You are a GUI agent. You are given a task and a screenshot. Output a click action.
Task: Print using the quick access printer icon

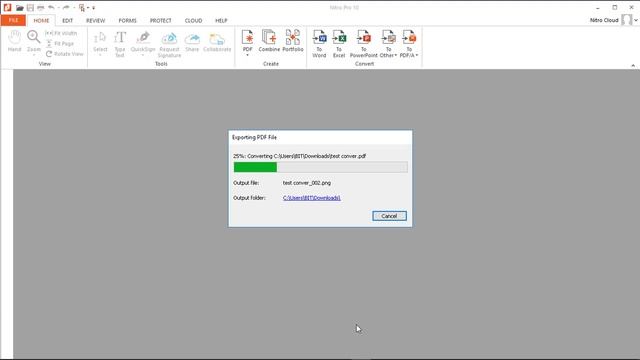[40, 8]
